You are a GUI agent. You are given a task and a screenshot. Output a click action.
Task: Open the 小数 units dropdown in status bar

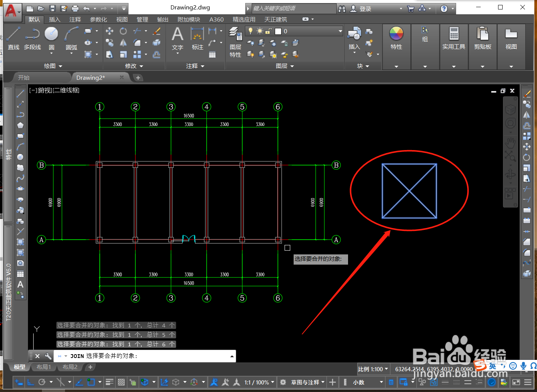(368, 382)
